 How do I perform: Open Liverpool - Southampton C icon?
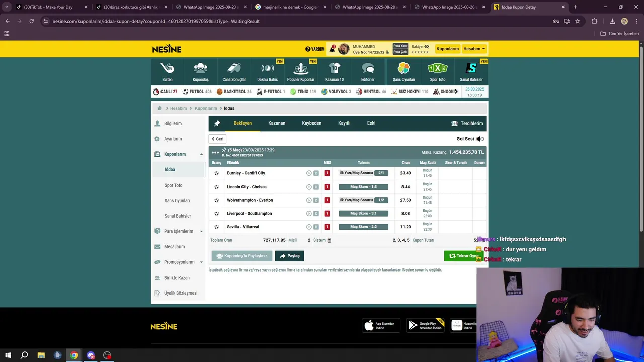(316, 213)
